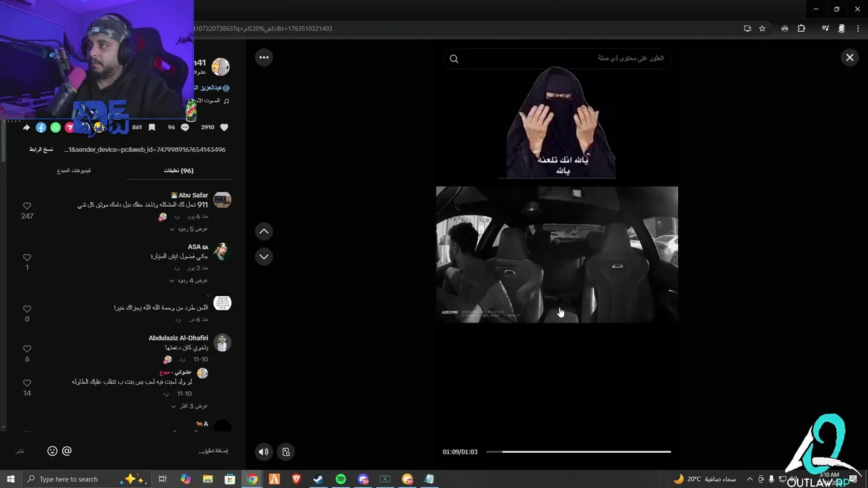868x488 pixels.
Task: Like the creator reply with 14 likes
Action: 27,383
